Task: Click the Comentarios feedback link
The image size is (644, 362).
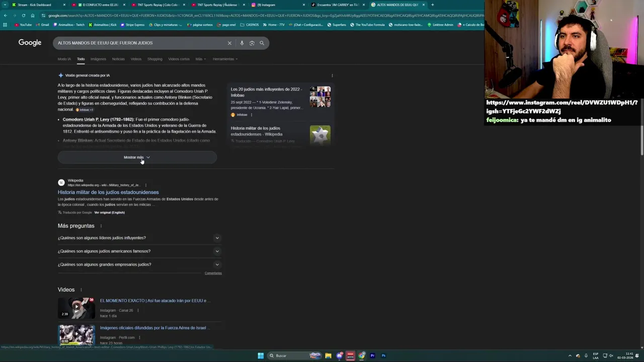Action: tap(213, 274)
